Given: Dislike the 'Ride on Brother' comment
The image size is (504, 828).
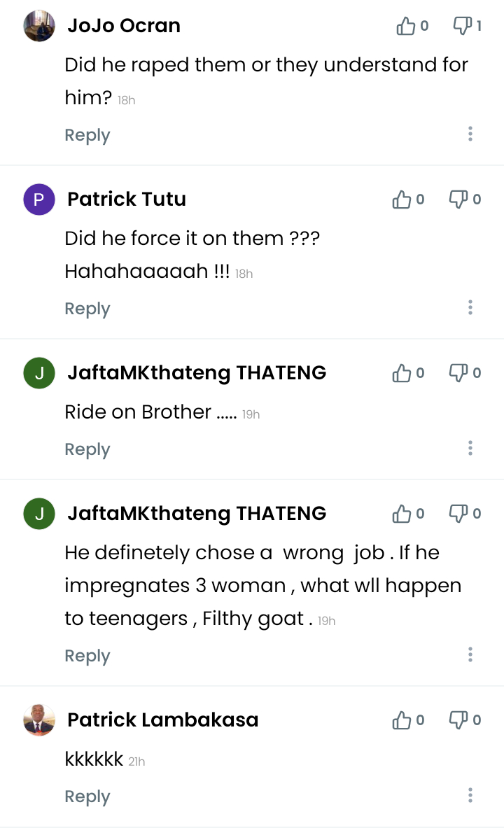Looking at the screenshot, I should [458, 374].
